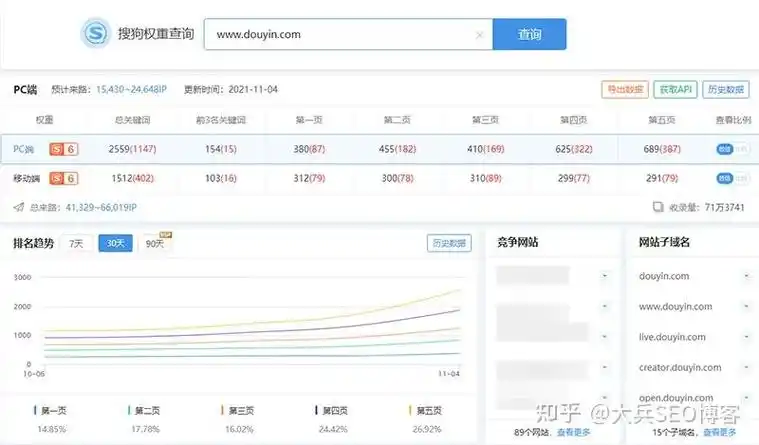This screenshot has width=759, height=445.
Task: Expand the second competitor site dropdown arrow
Action: (x=605, y=307)
